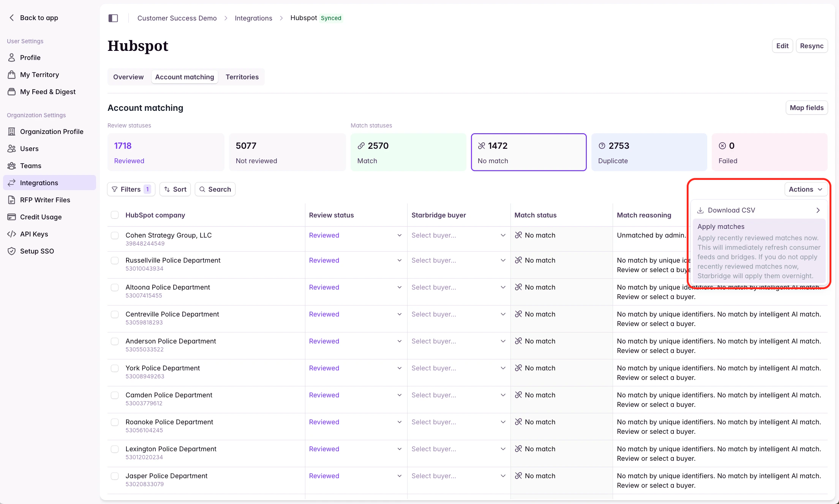
Task: Click the Credit Usage card icon
Action: (x=12, y=217)
